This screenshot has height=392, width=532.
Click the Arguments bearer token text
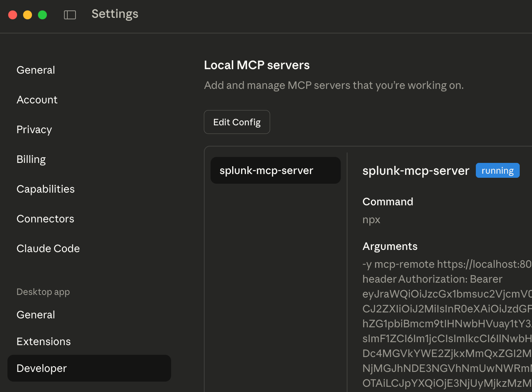click(428, 324)
